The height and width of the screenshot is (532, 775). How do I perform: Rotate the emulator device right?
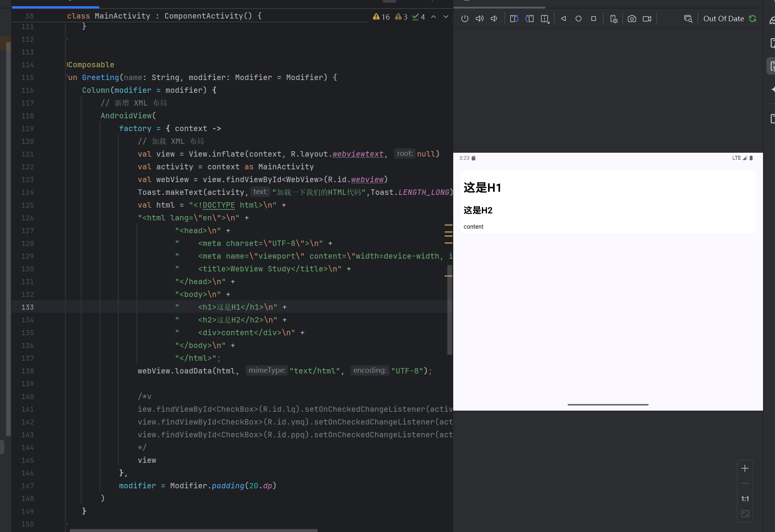(529, 19)
